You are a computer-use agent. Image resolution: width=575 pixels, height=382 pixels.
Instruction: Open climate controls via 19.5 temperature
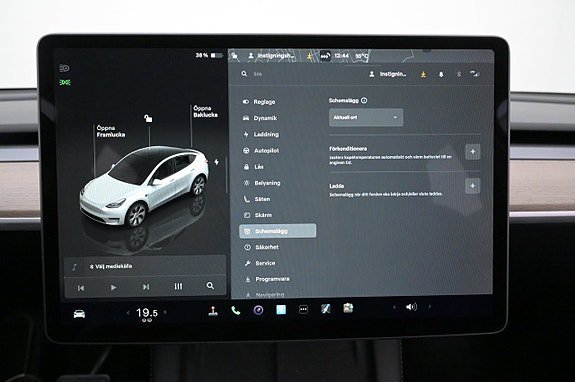point(147,314)
